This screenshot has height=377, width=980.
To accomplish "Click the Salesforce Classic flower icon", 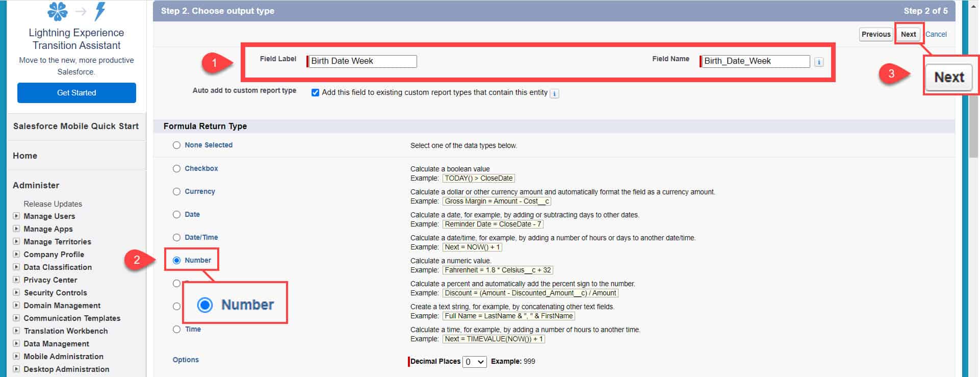I will (x=57, y=11).
